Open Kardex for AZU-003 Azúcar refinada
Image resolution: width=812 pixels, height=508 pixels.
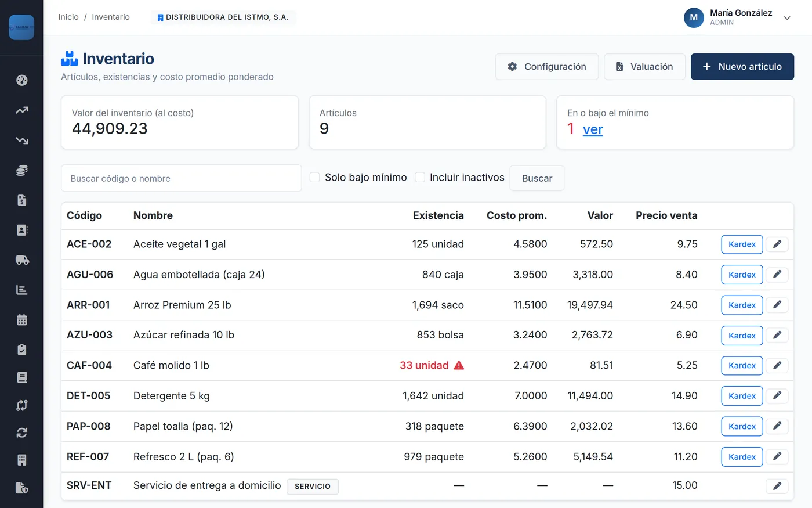[x=742, y=336]
